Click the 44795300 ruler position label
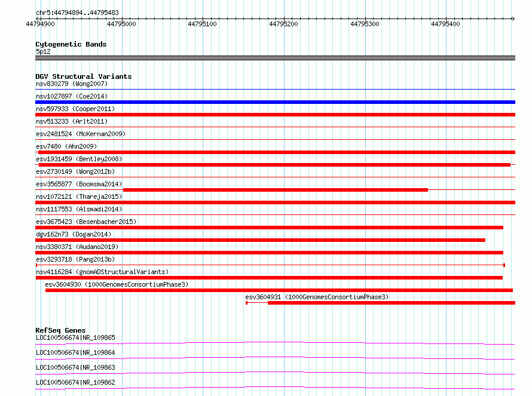 tap(365, 24)
